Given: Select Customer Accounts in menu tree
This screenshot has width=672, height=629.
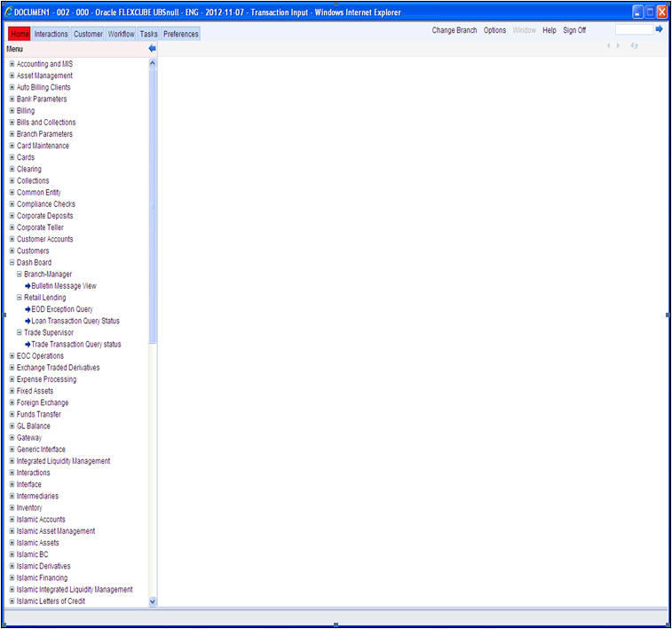Looking at the screenshot, I should 45,239.
